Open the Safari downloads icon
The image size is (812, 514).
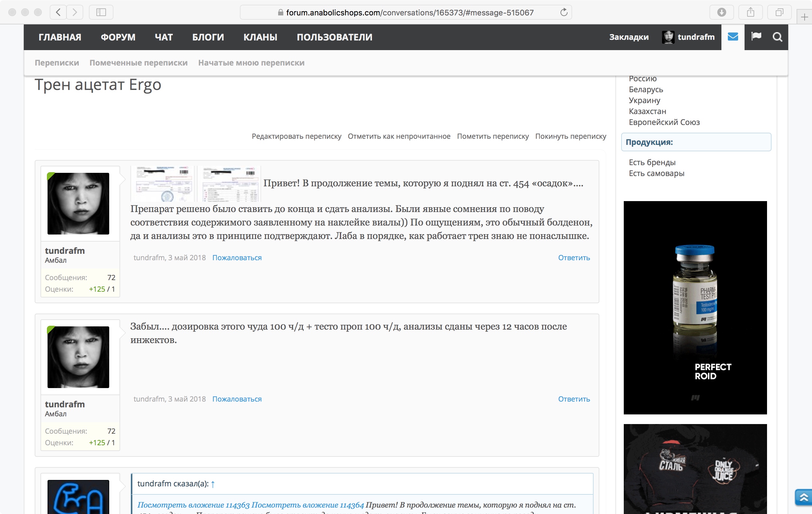click(x=721, y=13)
